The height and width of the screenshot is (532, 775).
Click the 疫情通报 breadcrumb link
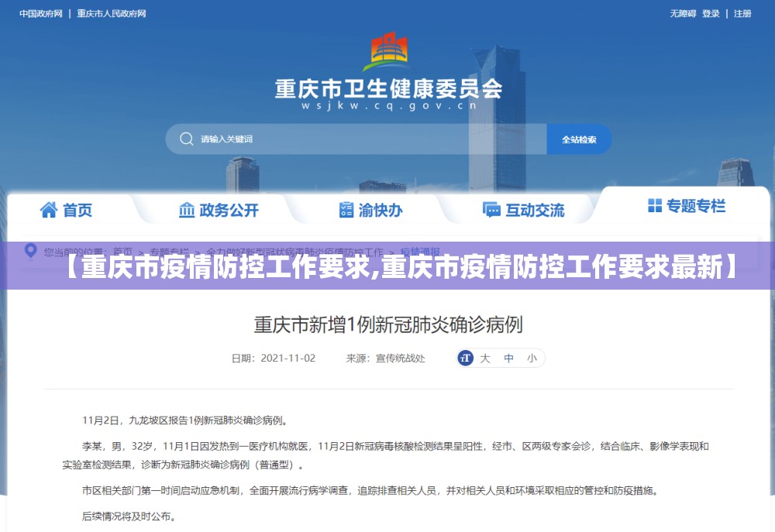click(419, 252)
